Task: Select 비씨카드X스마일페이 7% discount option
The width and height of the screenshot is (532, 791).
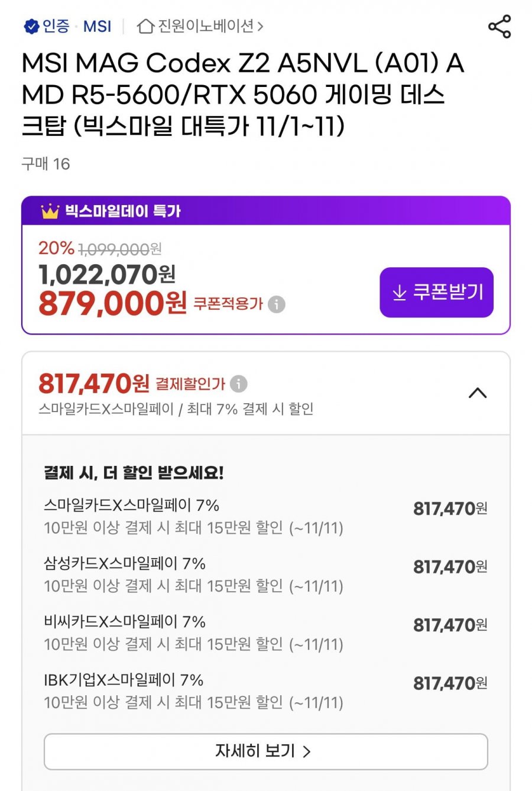Action: pos(266,633)
